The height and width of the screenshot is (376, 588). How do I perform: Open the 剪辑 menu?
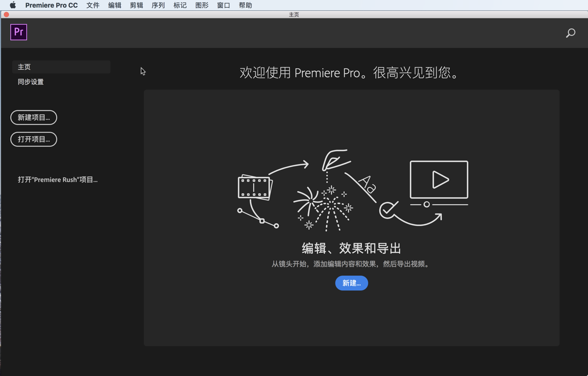point(137,5)
